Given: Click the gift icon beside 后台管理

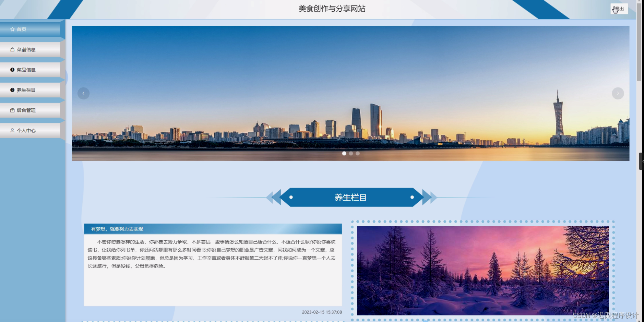Looking at the screenshot, I should pyautogui.click(x=12, y=110).
